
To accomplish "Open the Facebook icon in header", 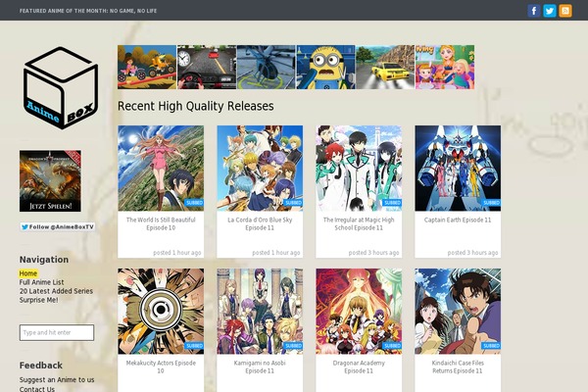I will (x=534, y=11).
